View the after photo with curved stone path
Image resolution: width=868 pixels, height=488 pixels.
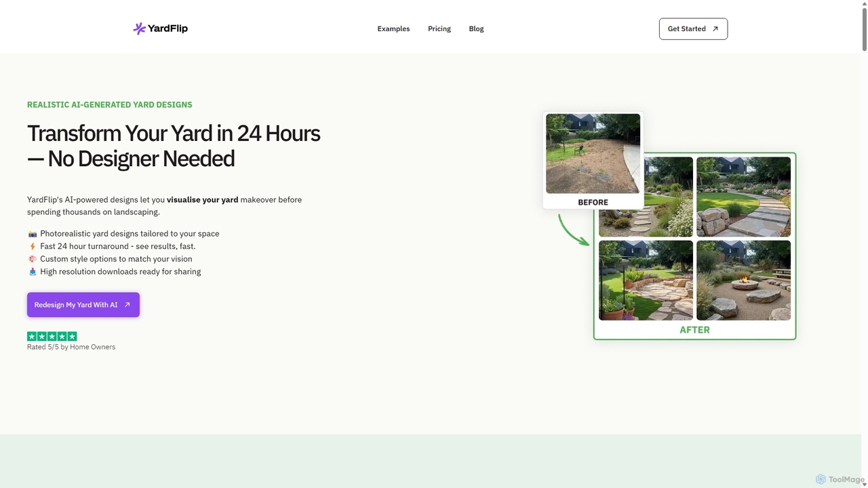tap(743, 197)
